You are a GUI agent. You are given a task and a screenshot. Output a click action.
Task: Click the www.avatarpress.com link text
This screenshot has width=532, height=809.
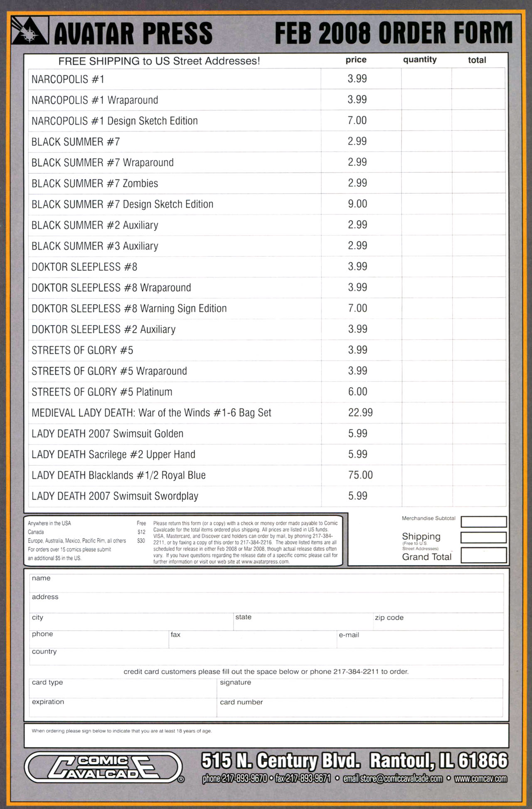tap(265, 561)
